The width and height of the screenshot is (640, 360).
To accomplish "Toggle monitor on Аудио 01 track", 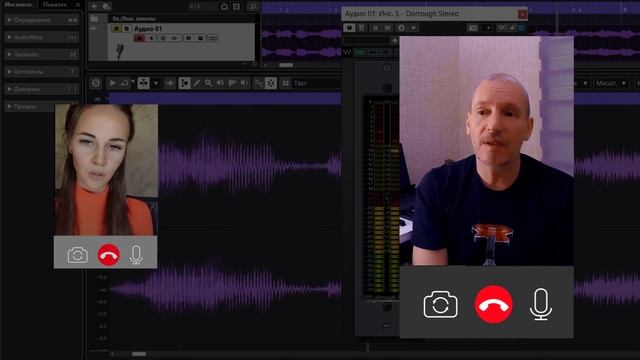I will pos(151,38).
